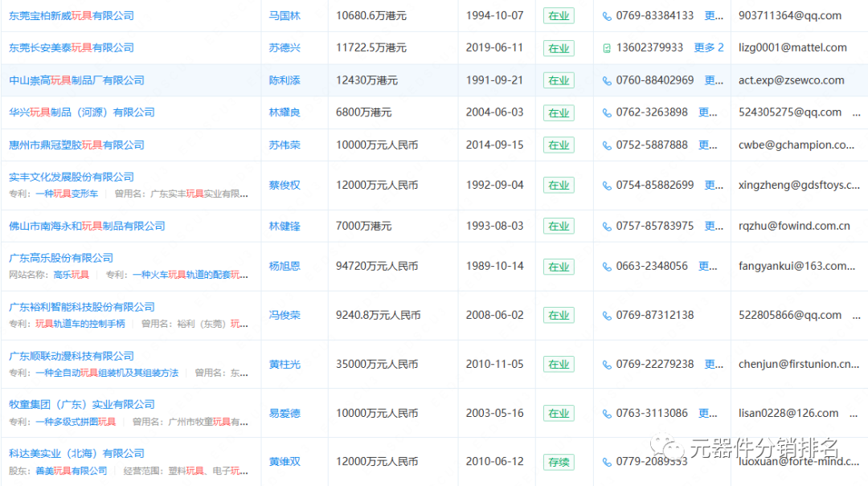Viewport: 868px width, 486px height.
Task: Click ellipsis after lisan0228@126.com
Action: click(853, 415)
